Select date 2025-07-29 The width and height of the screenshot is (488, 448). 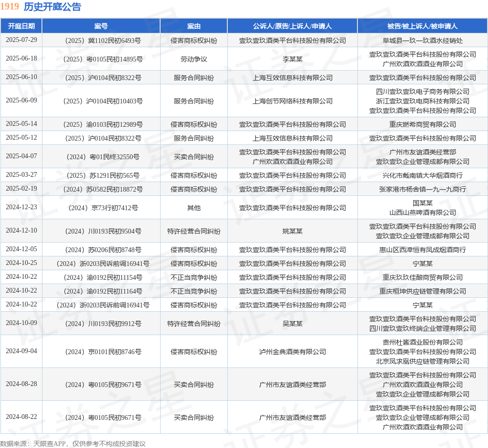21,40
